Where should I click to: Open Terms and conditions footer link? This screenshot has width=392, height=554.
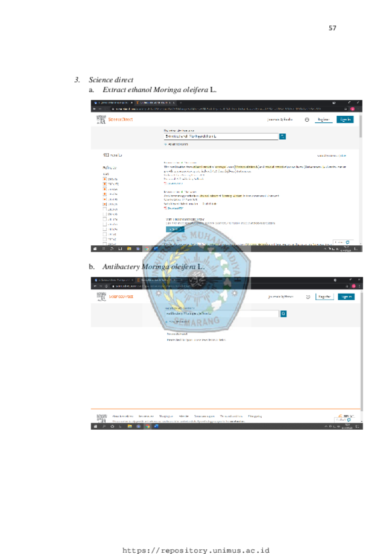(231, 416)
